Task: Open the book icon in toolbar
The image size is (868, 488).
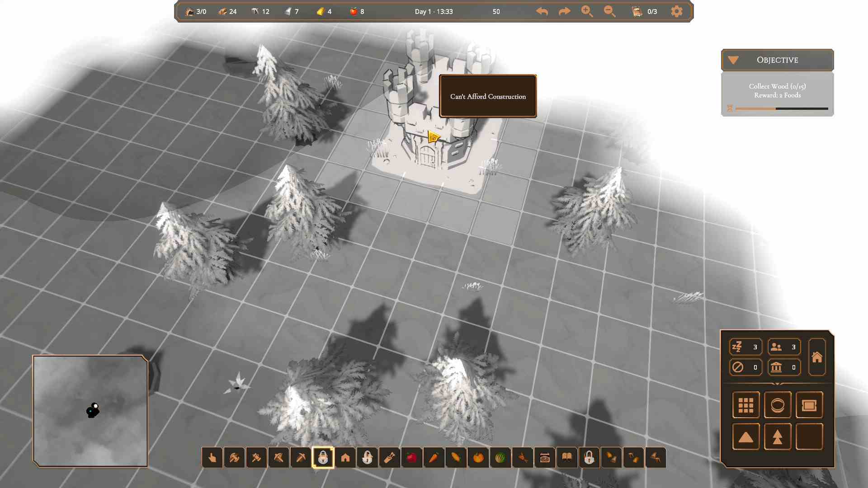Action: click(x=567, y=458)
